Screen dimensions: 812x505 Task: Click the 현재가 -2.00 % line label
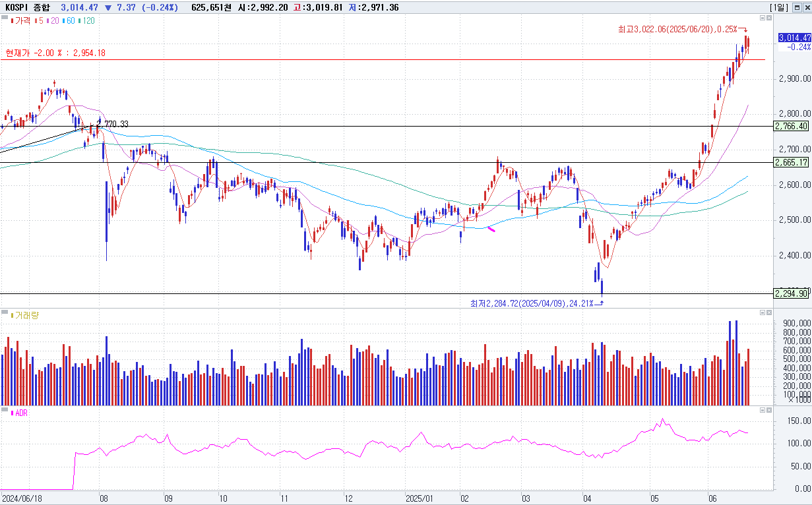coord(55,53)
